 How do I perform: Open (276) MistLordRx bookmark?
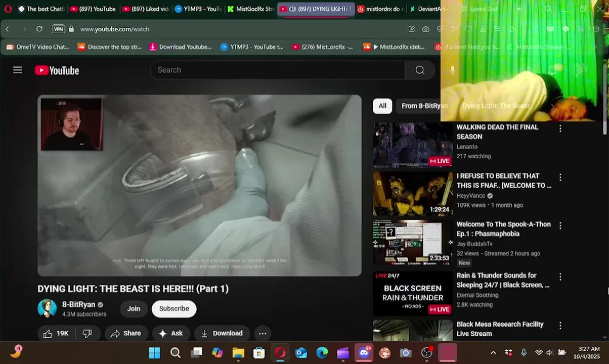click(x=323, y=47)
